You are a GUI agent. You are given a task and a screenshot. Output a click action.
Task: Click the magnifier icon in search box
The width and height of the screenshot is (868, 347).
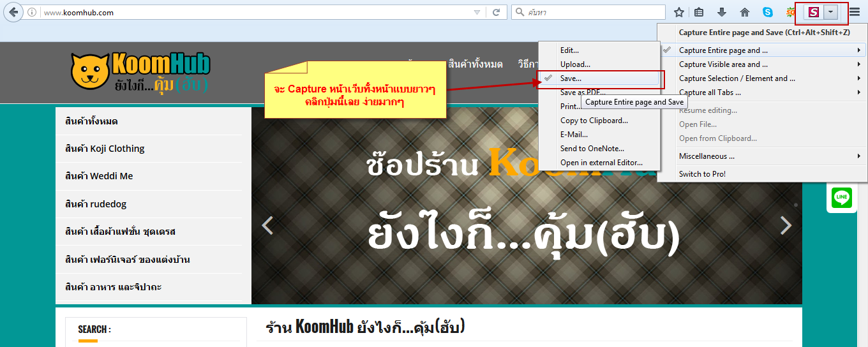pyautogui.click(x=520, y=12)
